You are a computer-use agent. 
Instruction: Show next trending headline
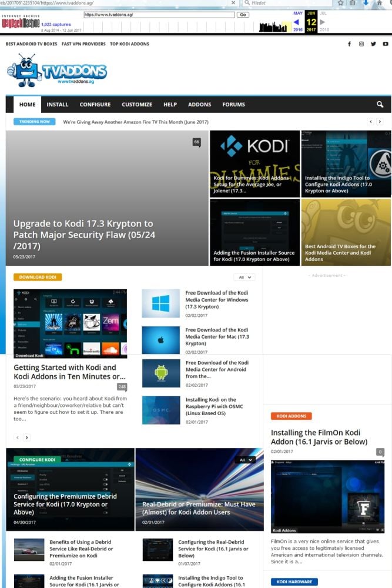[x=380, y=122]
